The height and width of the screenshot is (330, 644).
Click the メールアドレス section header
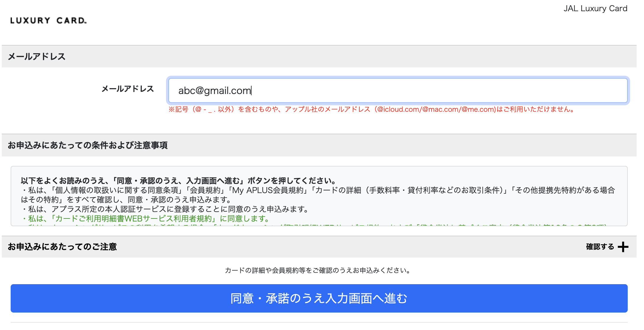(x=319, y=56)
